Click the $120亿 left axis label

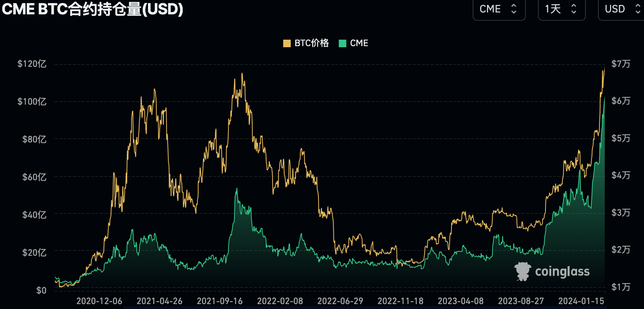point(32,64)
